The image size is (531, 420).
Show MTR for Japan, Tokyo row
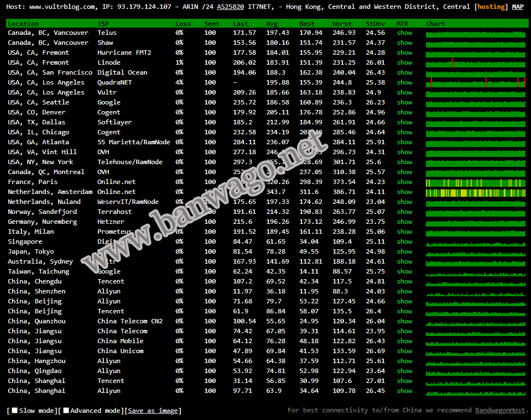(x=404, y=251)
